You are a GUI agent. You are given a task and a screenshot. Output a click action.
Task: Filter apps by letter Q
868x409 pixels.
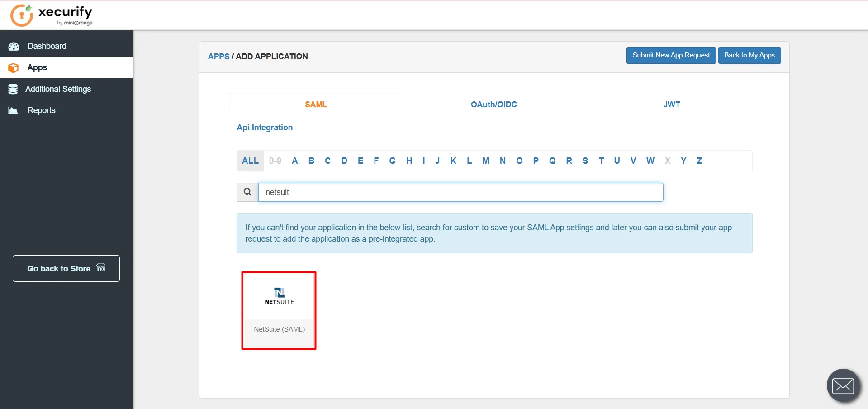click(x=552, y=161)
